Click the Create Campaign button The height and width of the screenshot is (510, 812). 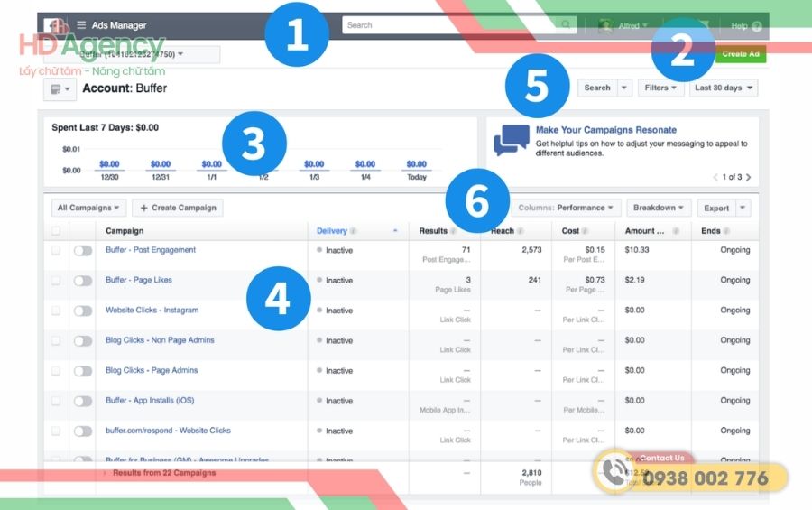pos(178,208)
